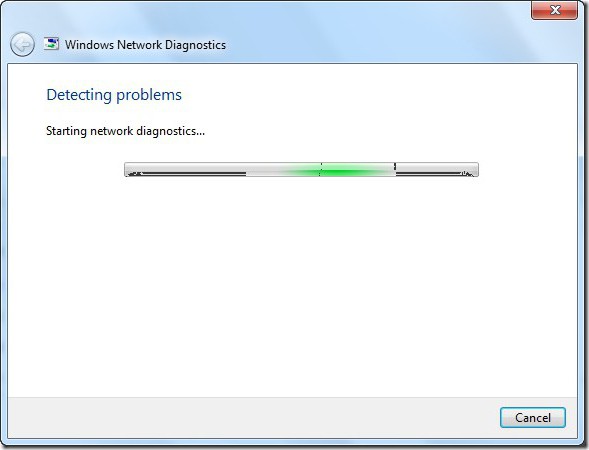Click the gray footer strip beside Cancel
Image resolution: width=589 pixels, height=450 pixels.
click(x=254, y=417)
